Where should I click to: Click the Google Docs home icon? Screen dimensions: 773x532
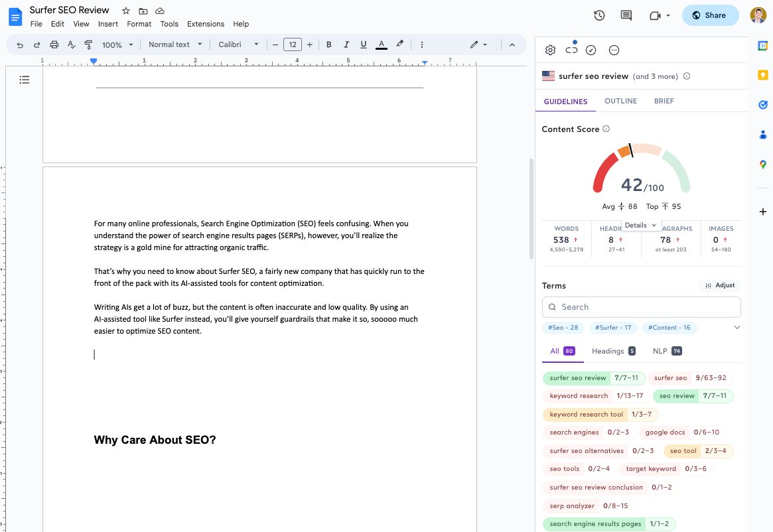(x=15, y=17)
